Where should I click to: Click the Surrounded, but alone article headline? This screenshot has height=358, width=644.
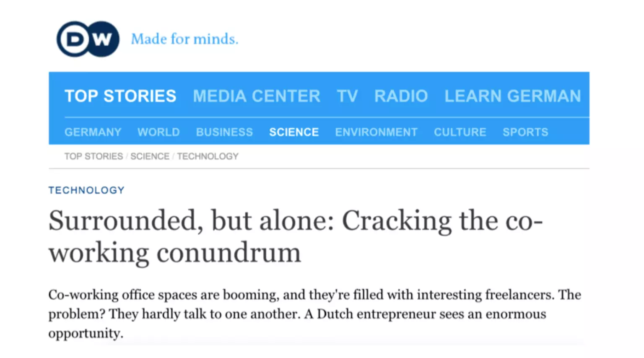click(x=296, y=237)
